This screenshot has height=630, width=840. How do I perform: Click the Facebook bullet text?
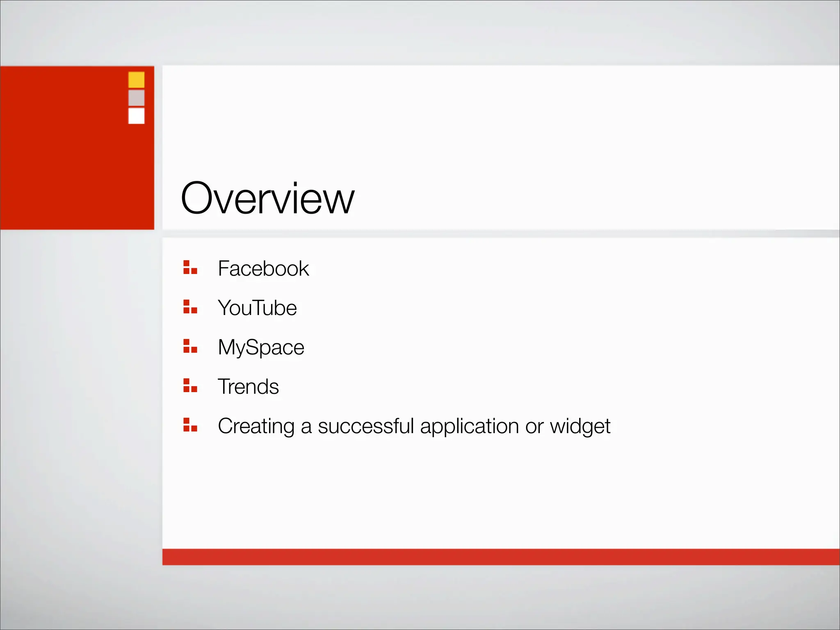point(263,269)
